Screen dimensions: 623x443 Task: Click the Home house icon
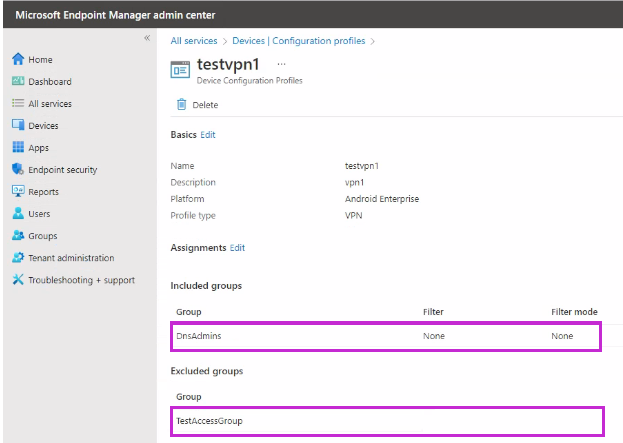point(18,59)
